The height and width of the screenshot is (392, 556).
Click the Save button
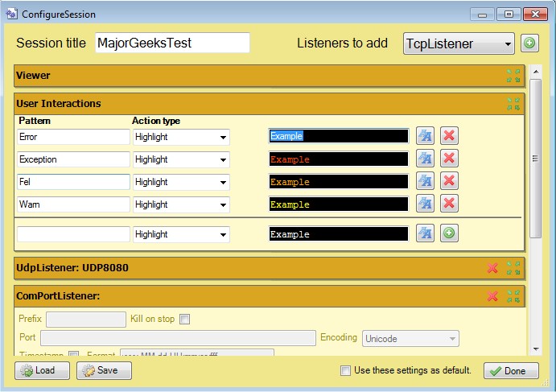[x=104, y=371]
